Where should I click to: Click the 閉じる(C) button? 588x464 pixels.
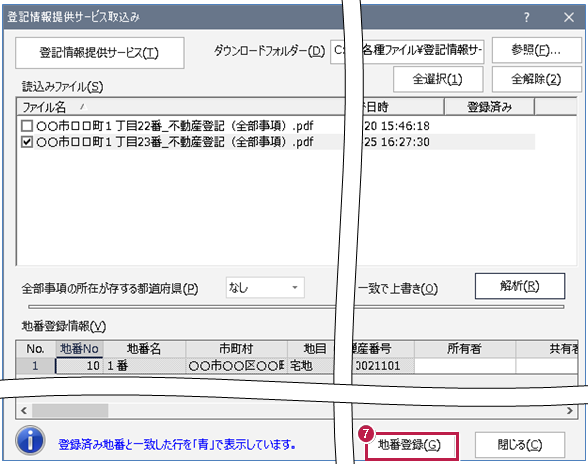520,445
